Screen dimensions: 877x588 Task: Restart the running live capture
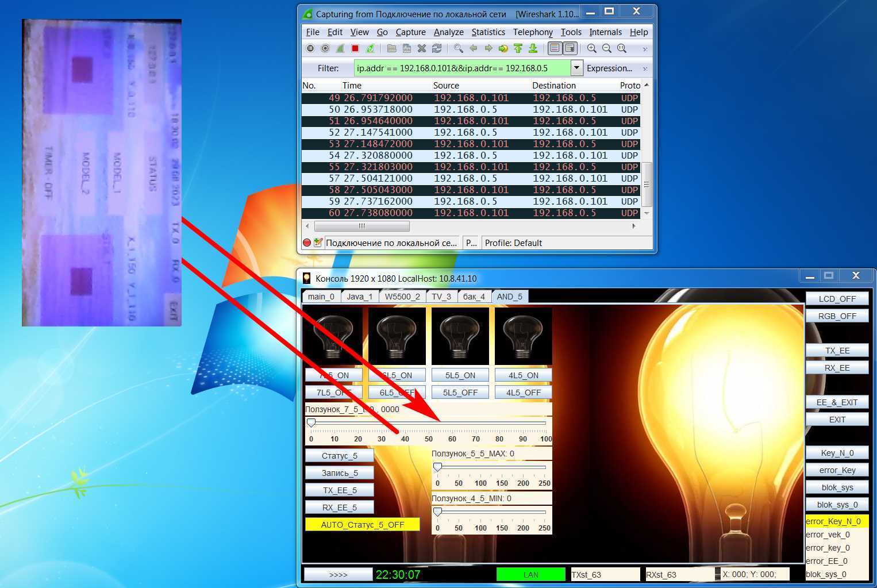coord(370,49)
